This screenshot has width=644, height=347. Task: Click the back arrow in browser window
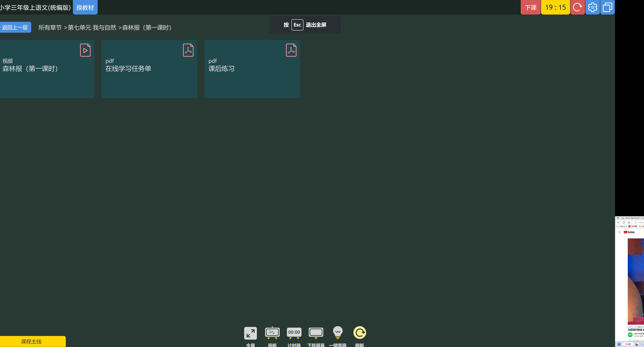(x=618, y=222)
